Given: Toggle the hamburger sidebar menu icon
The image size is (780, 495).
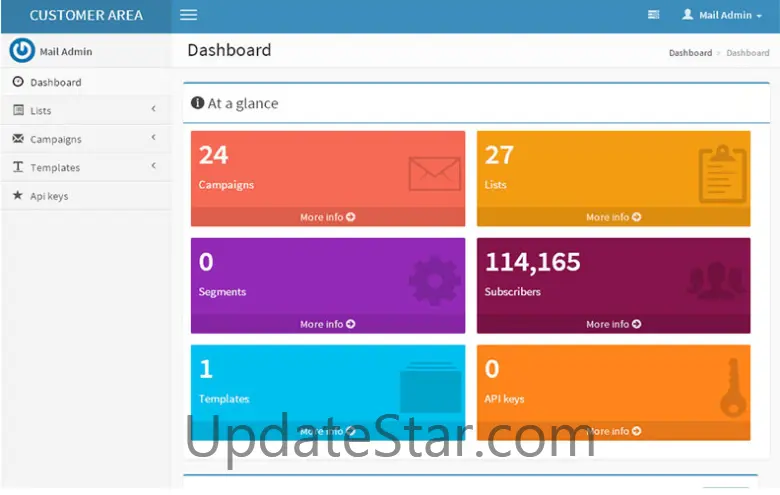Looking at the screenshot, I should point(189,15).
